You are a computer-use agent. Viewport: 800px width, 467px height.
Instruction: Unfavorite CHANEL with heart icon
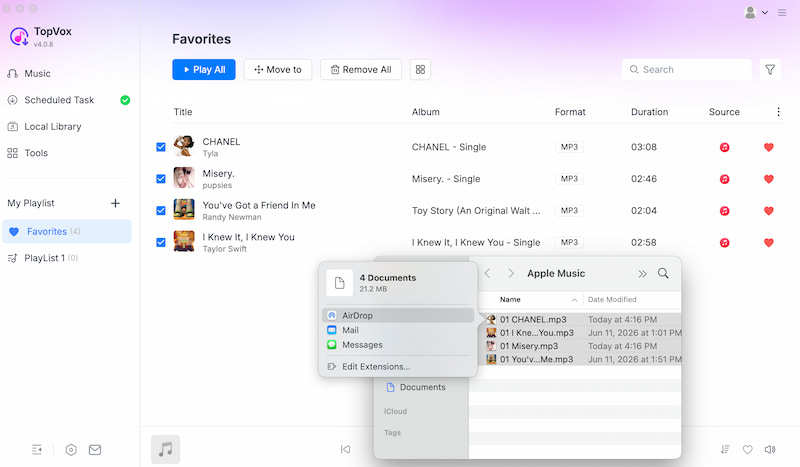(768, 148)
